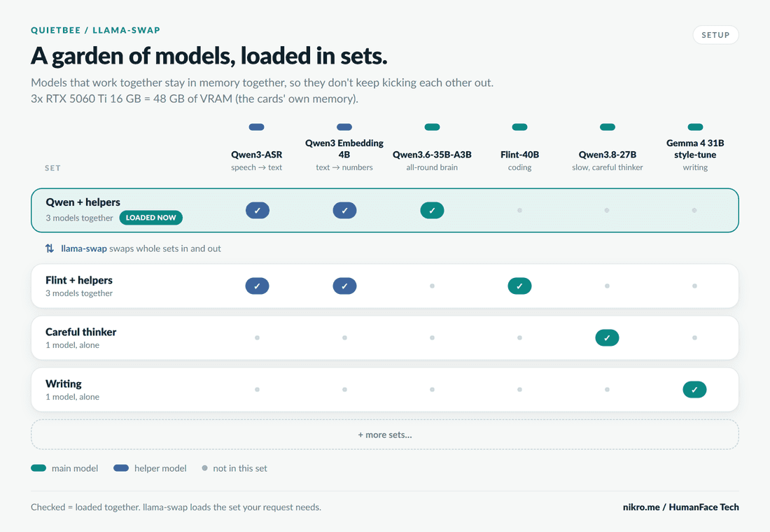Image resolution: width=770 pixels, height=532 pixels.
Task: Click the swap arrows icon beside llama-swap
Action: tap(50, 248)
